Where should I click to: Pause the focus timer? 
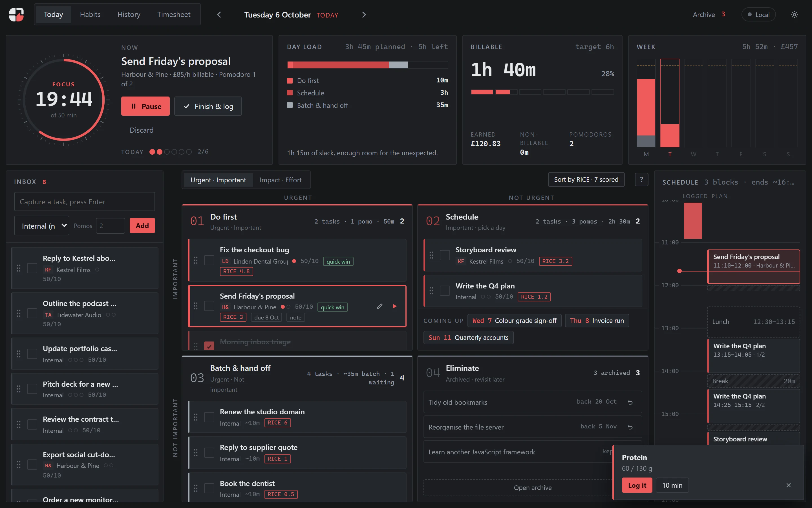click(145, 106)
